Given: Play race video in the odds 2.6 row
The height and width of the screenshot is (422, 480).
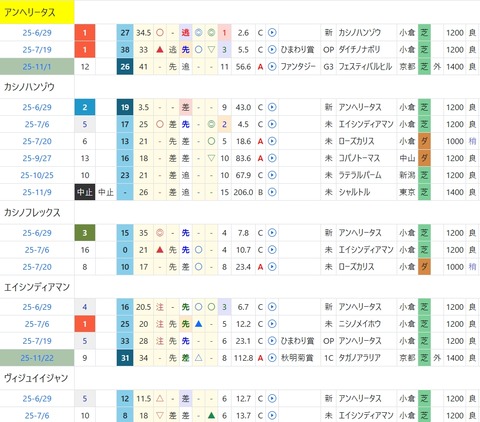Looking at the screenshot, I should click(x=272, y=33).
